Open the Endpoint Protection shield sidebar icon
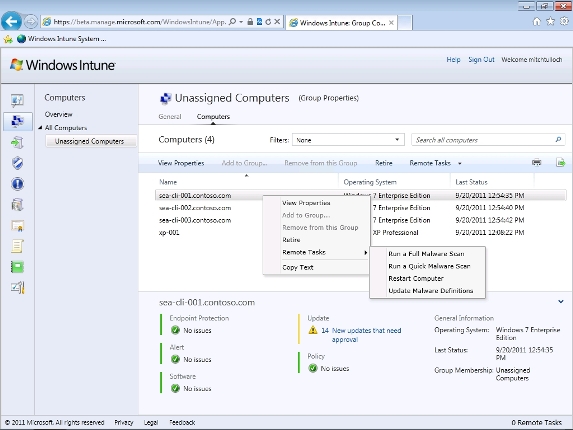 pyautogui.click(x=17, y=163)
